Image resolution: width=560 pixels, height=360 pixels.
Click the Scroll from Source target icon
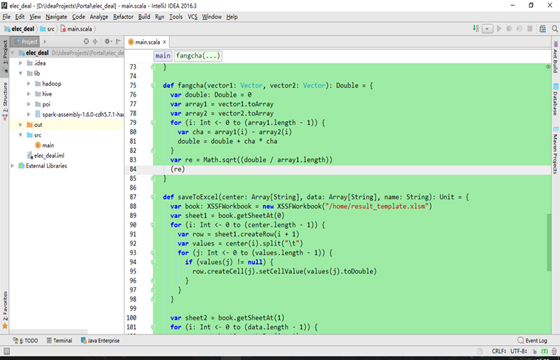point(86,42)
